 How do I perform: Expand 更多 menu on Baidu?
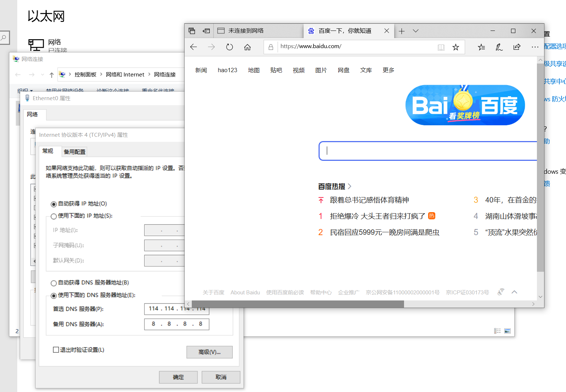[x=389, y=70]
